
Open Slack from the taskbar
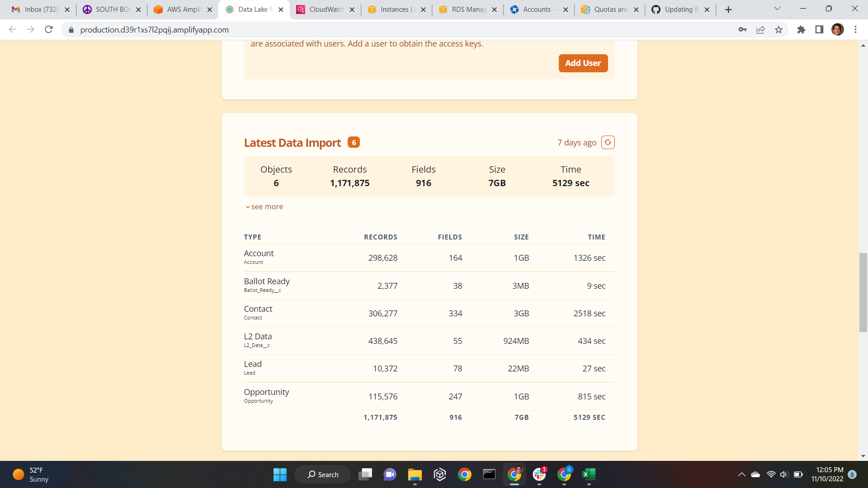(539, 474)
